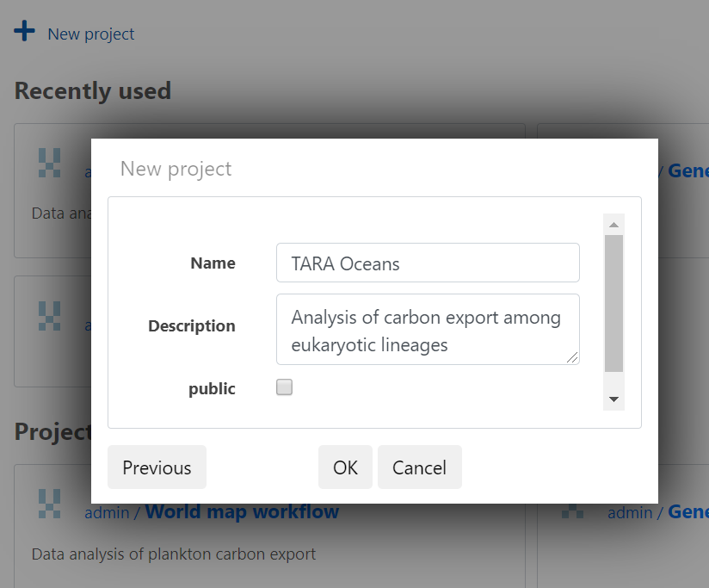
Task: Go back with the Previous button
Action: click(157, 467)
